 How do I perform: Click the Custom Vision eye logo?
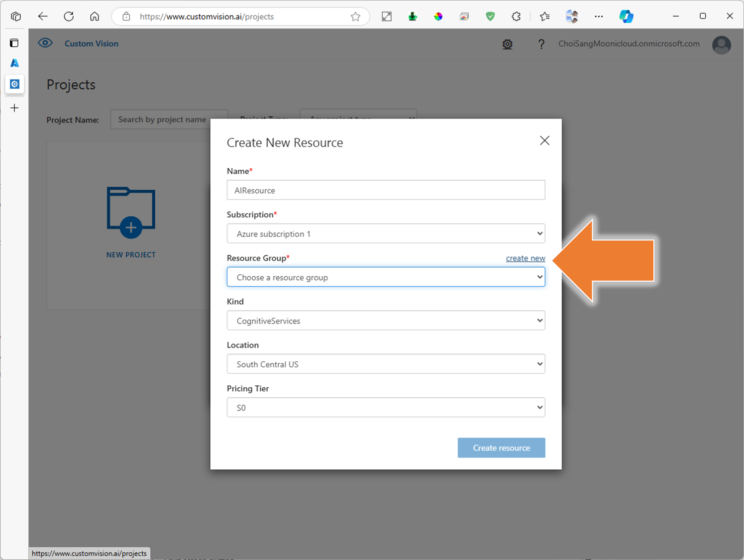[45, 43]
